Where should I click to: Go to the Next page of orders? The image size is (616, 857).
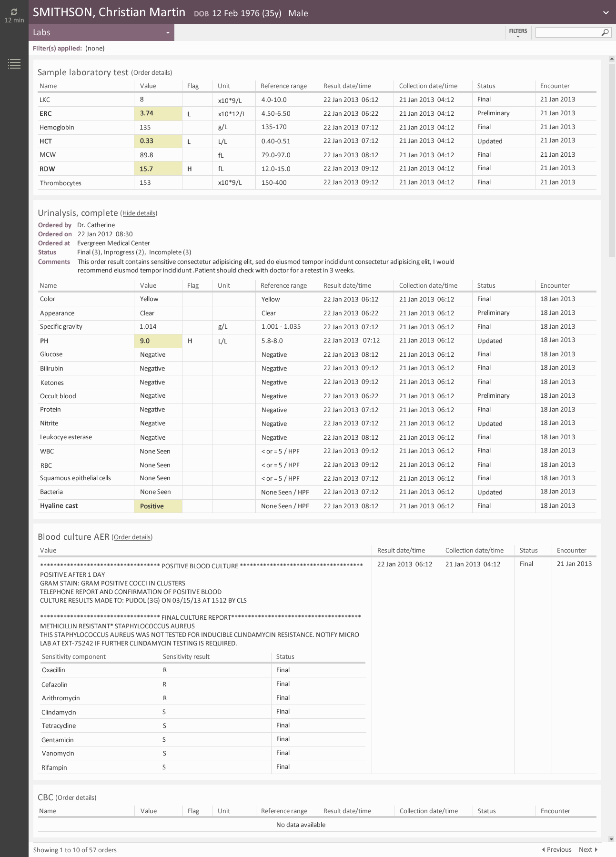(x=588, y=849)
